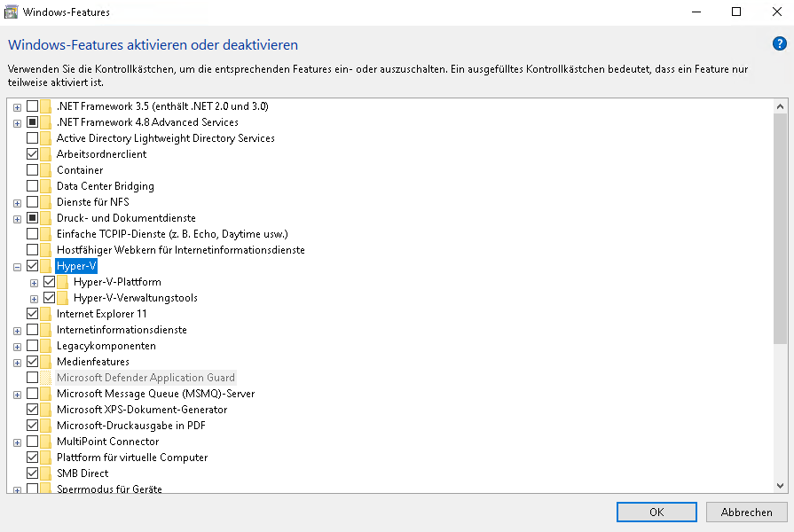The width and height of the screenshot is (794, 532).
Task: Click the folder icon next to Medienfeatures
Action: tap(45, 362)
